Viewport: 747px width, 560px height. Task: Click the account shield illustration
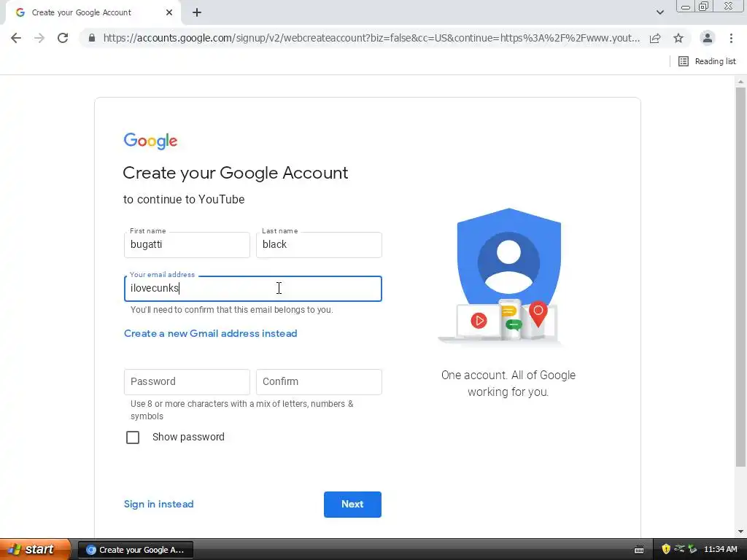(x=503, y=276)
